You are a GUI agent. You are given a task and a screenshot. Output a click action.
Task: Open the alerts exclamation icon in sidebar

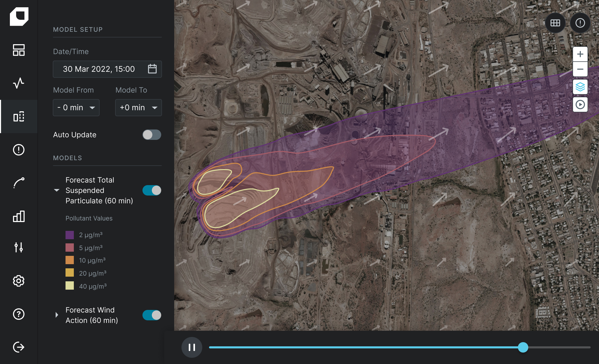coord(19,150)
